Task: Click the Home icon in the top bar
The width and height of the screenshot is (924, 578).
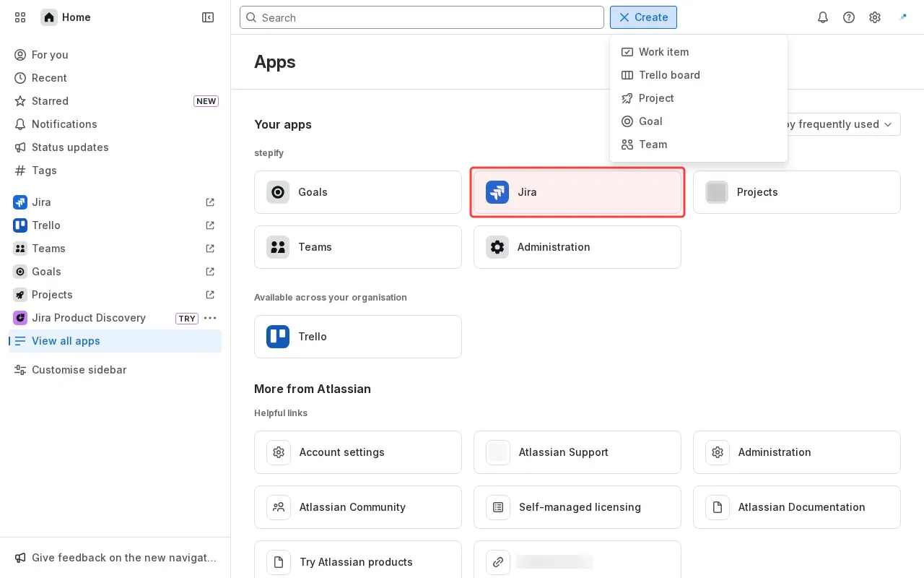Action: (x=49, y=17)
